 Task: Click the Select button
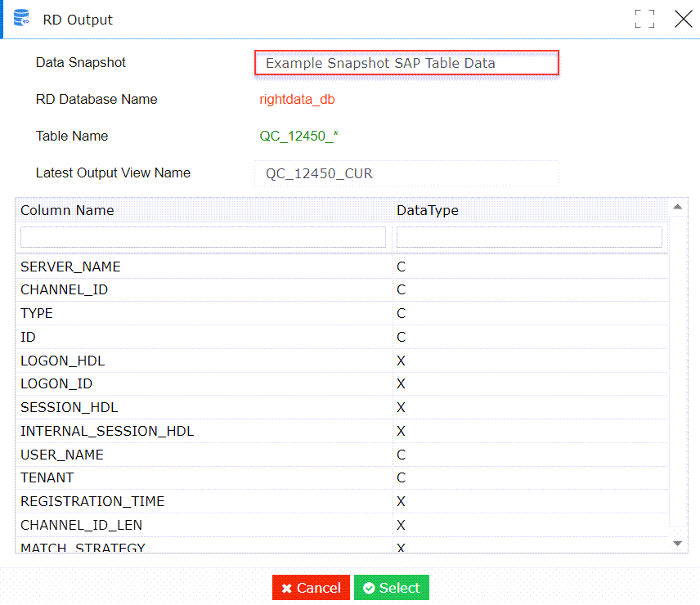pos(391,587)
